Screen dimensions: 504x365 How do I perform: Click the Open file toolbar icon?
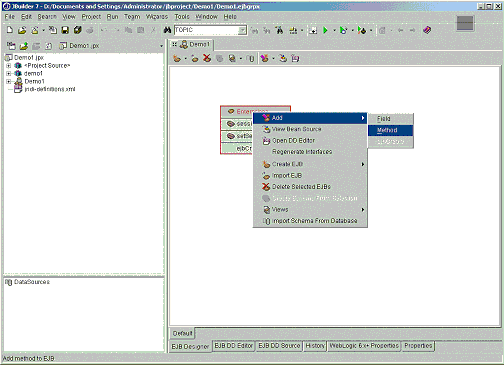tap(22, 30)
